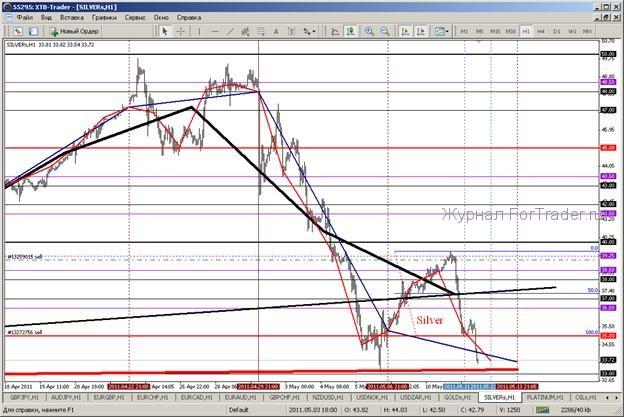Viewport: 624px width, 417px height.
Task: Set timeframe to M30
Action: tap(511, 31)
